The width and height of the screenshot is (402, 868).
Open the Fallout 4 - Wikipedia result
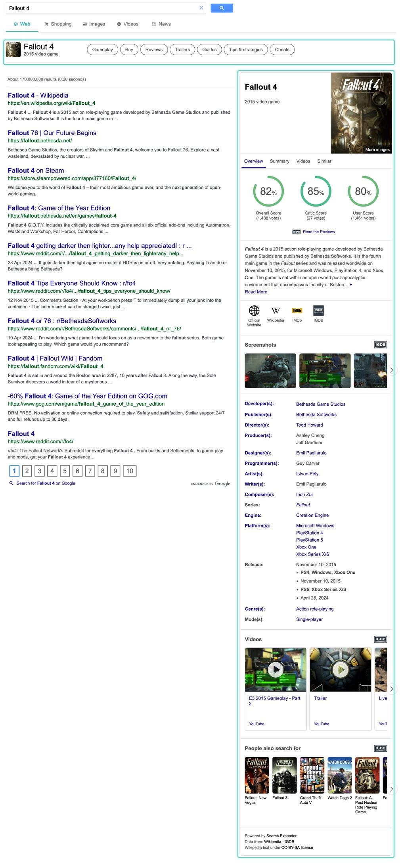pos(38,95)
